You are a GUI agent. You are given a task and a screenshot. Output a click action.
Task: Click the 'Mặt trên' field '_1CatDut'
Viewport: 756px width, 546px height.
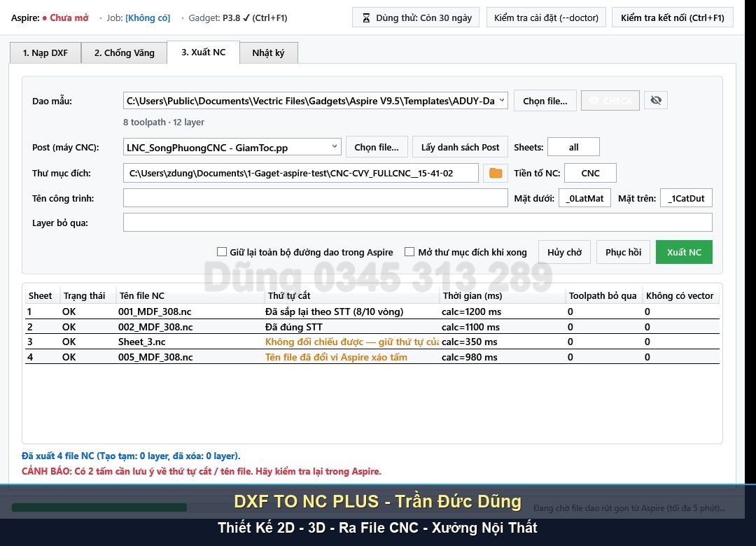(x=686, y=198)
